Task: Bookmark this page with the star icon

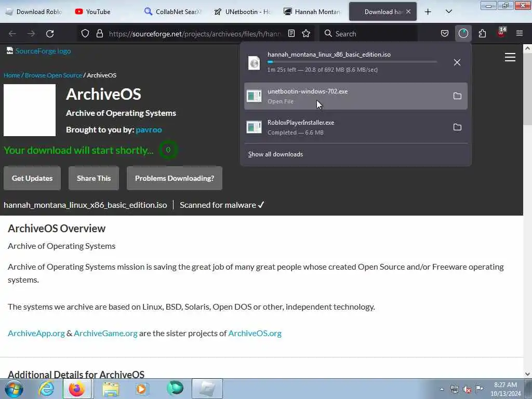Action: [306, 33]
